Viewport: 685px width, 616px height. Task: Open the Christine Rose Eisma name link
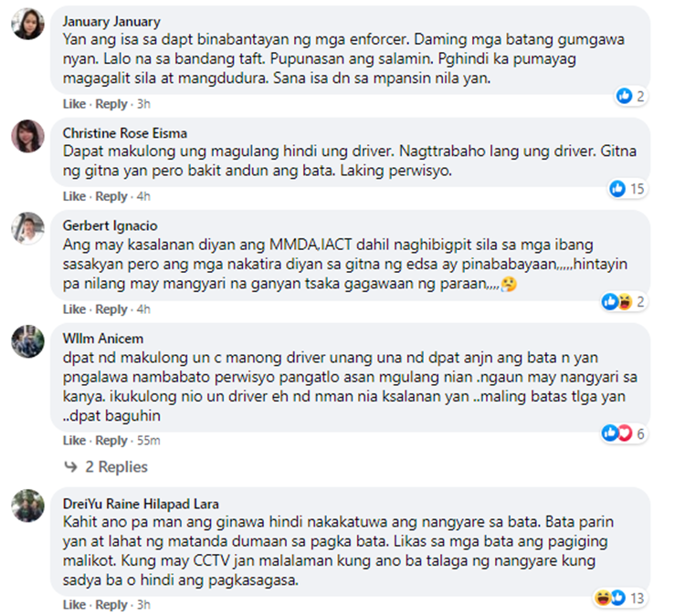(125, 133)
